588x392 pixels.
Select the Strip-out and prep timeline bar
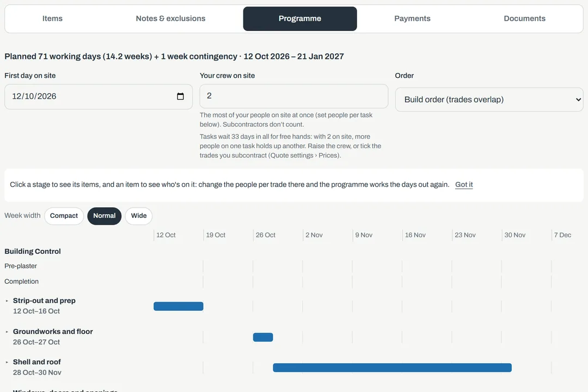pyautogui.click(x=179, y=306)
